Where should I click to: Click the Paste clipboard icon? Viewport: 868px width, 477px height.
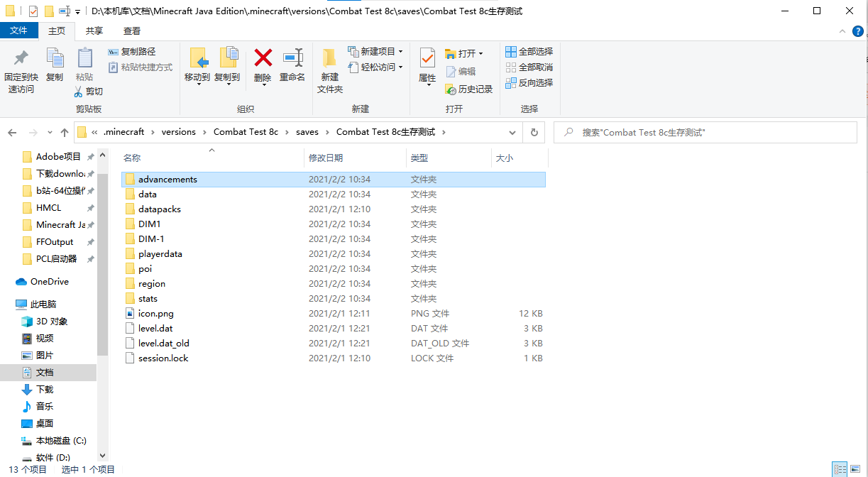pyautogui.click(x=84, y=65)
